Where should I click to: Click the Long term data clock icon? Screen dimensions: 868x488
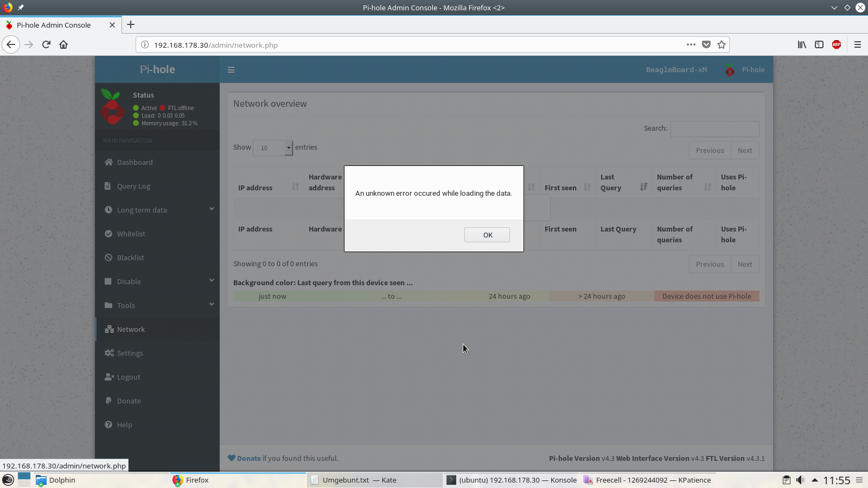coord(108,210)
